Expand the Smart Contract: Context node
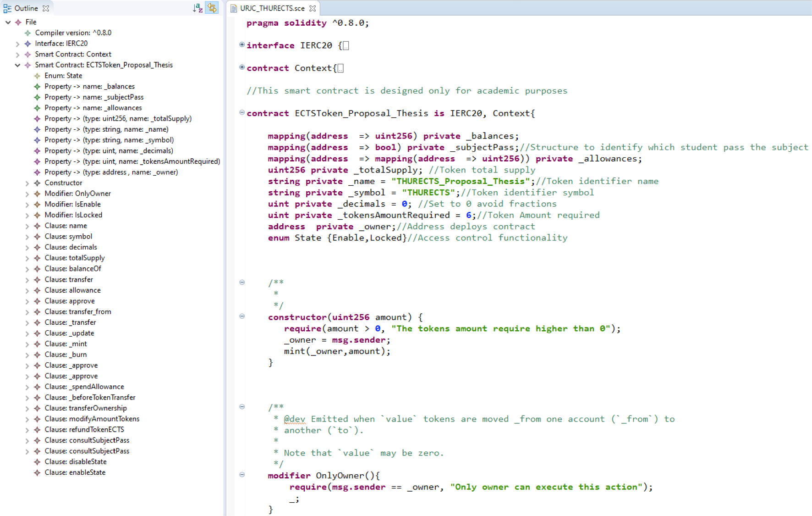The height and width of the screenshot is (516, 812). [x=17, y=55]
